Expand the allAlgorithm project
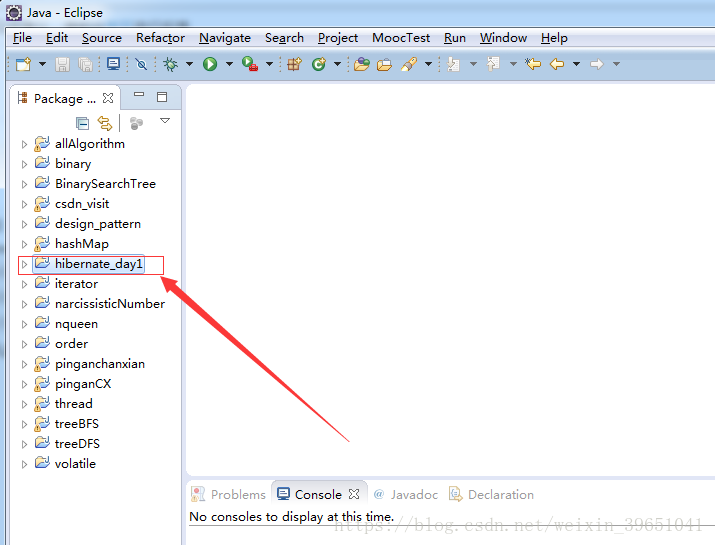The height and width of the screenshot is (545, 715). [x=24, y=144]
